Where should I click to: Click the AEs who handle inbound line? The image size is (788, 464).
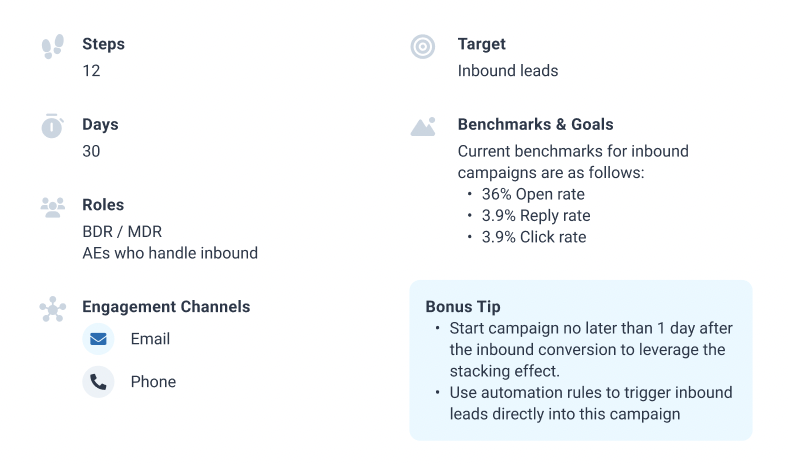click(170, 253)
